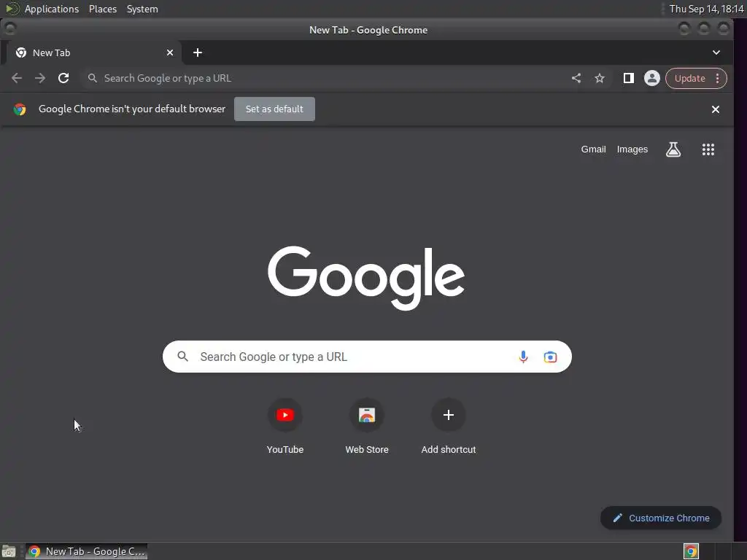747x560 pixels.
Task: Click the Google logo
Action: coord(366,278)
